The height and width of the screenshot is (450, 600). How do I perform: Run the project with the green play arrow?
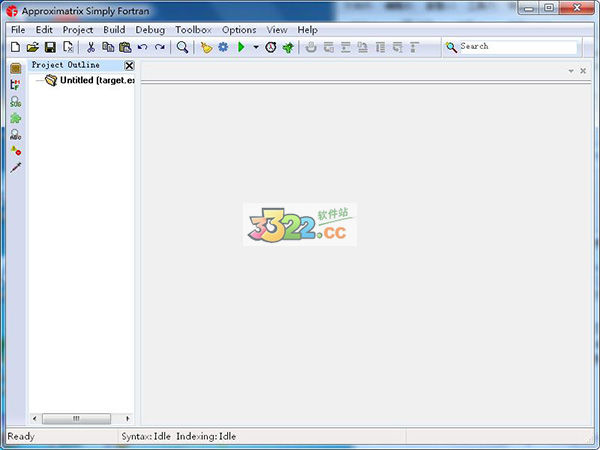pyautogui.click(x=241, y=47)
